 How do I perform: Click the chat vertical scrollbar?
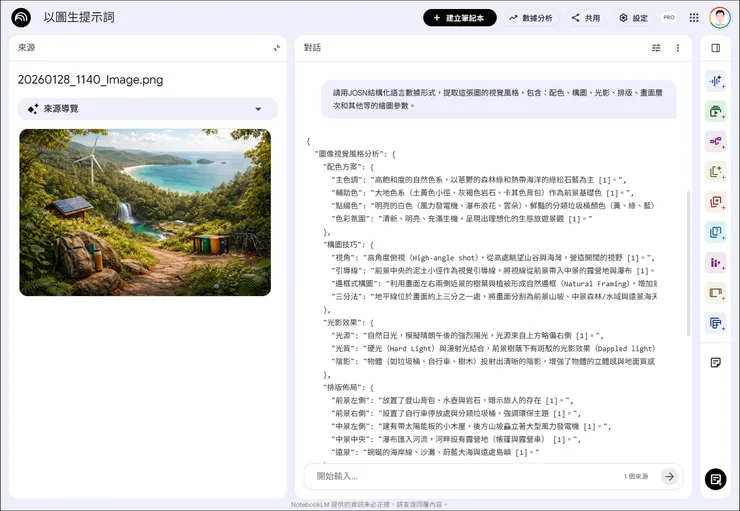688,263
